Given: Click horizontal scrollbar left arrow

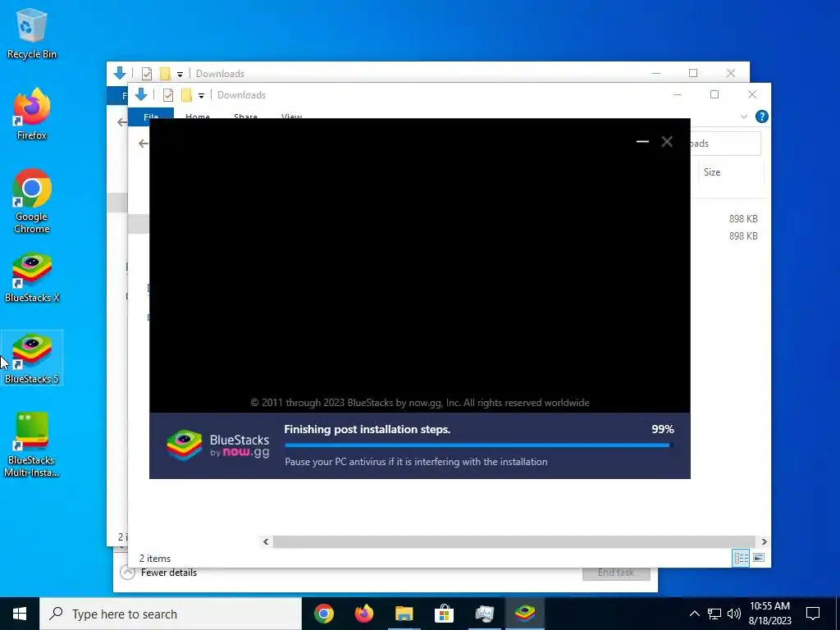Looking at the screenshot, I should (x=266, y=541).
